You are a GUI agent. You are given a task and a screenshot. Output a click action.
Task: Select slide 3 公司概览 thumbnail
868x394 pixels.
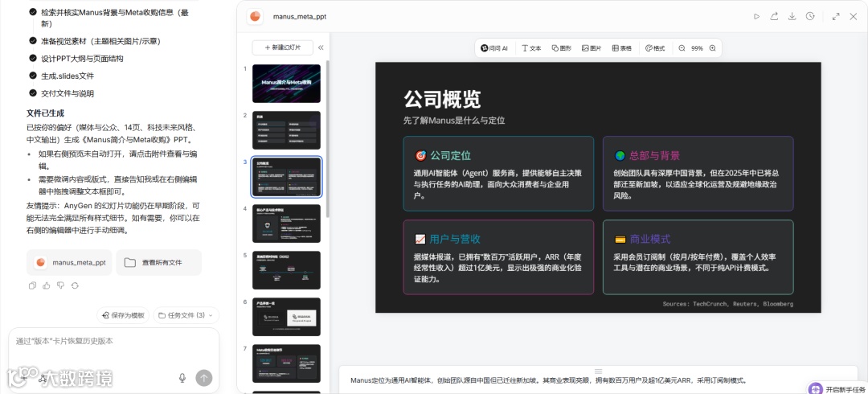click(286, 178)
